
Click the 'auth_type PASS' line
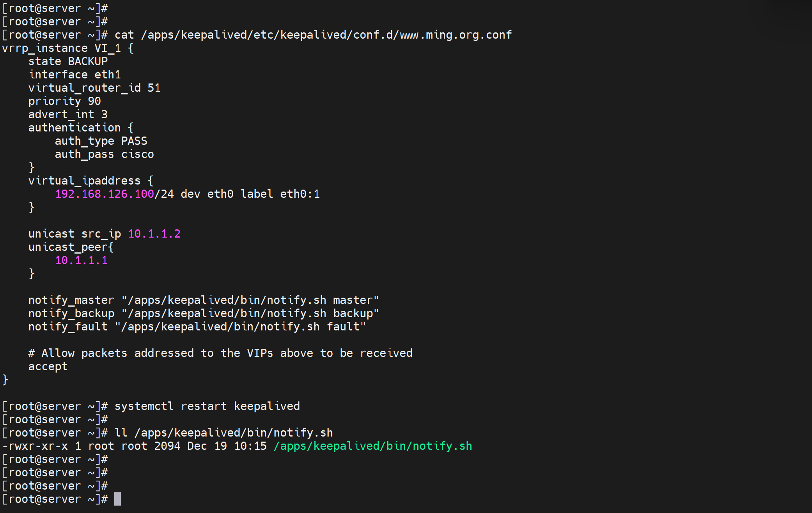coord(101,141)
